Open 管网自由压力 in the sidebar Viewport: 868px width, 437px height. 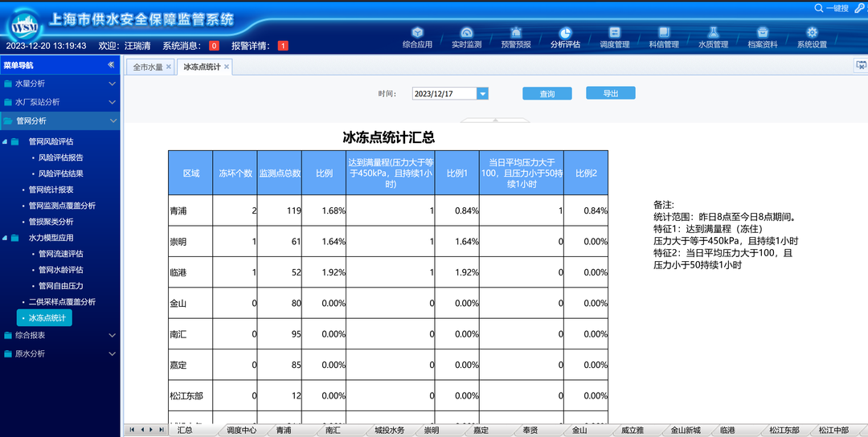pyautogui.click(x=61, y=286)
